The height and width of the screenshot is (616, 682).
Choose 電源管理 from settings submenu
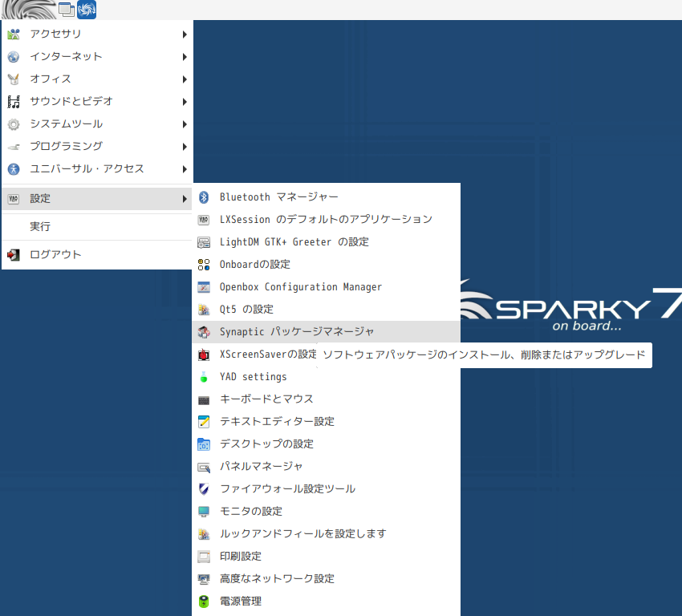pyautogui.click(x=326, y=602)
